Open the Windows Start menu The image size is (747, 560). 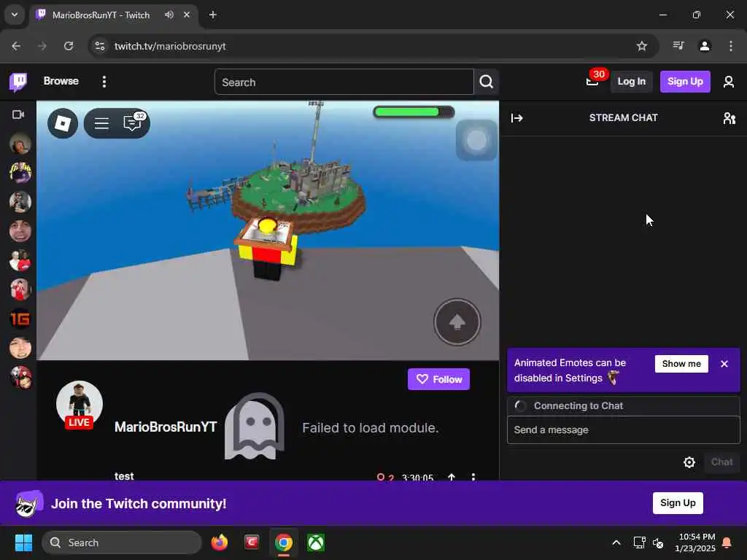(x=23, y=542)
